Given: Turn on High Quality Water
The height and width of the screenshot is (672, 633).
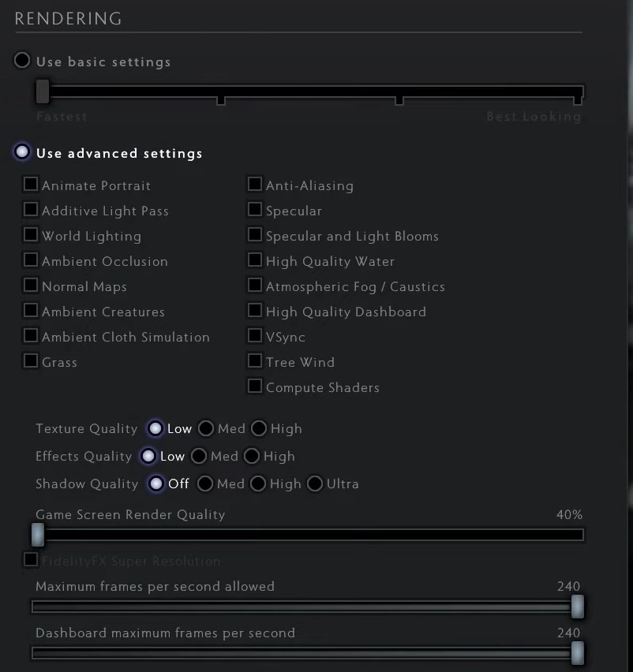Looking at the screenshot, I should pyautogui.click(x=255, y=259).
